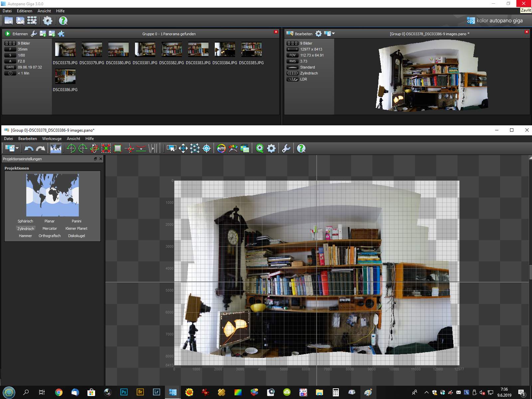Viewport: 532px width, 399px height.
Task: Open the Editieren menu in main window
Action: point(25,11)
